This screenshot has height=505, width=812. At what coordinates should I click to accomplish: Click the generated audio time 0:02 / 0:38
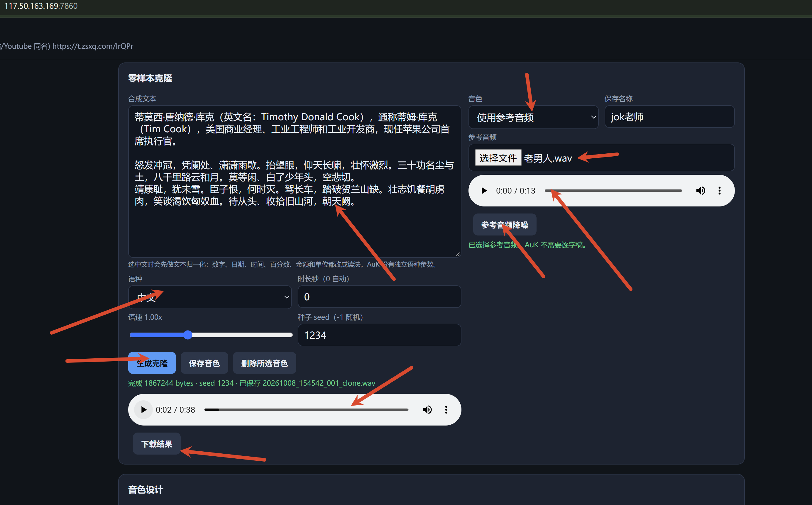175,410
